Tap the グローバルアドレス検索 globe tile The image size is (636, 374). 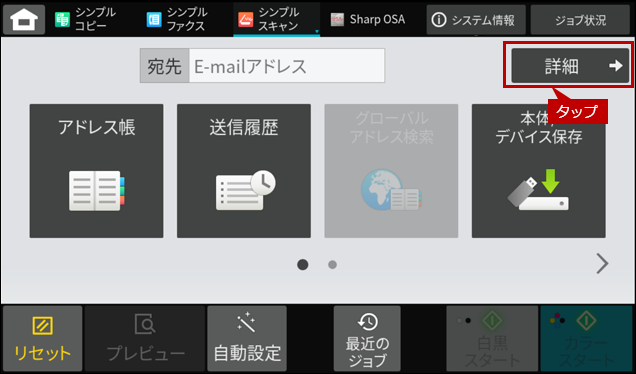(391, 171)
